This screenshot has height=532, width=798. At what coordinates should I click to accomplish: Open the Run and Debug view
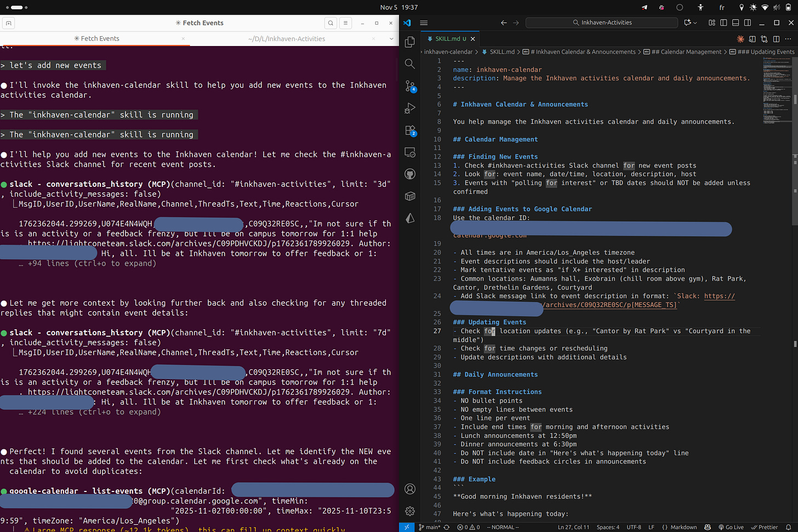409,108
